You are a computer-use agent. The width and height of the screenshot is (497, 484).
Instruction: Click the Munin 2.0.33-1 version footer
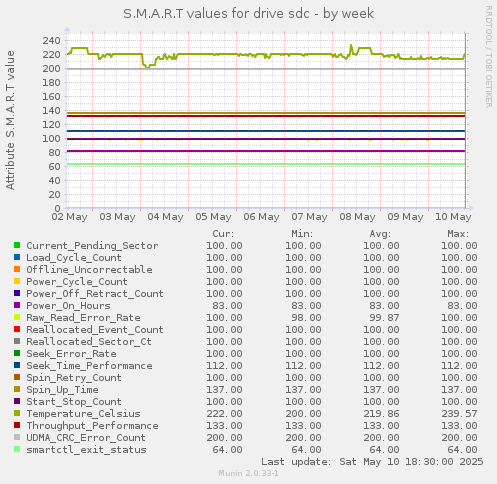tap(249, 473)
